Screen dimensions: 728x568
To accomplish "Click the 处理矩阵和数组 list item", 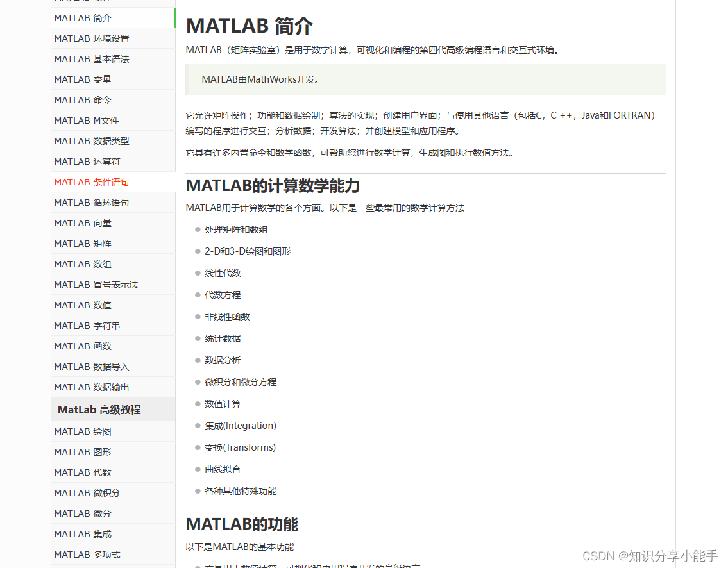I will tap(236, 230).
